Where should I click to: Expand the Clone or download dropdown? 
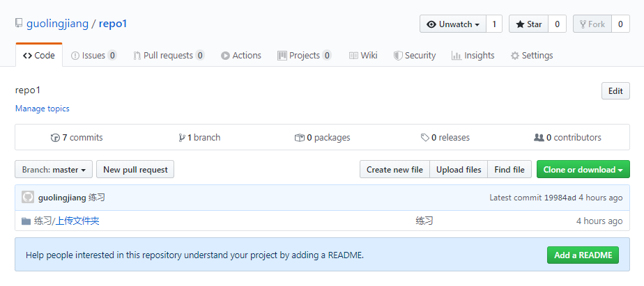(583, 170)
